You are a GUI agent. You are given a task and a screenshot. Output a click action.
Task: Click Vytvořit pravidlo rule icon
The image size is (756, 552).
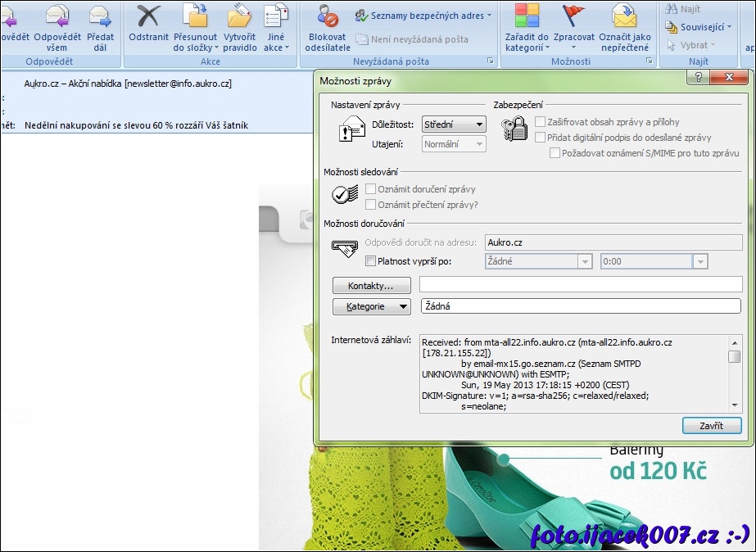[239, 16]
